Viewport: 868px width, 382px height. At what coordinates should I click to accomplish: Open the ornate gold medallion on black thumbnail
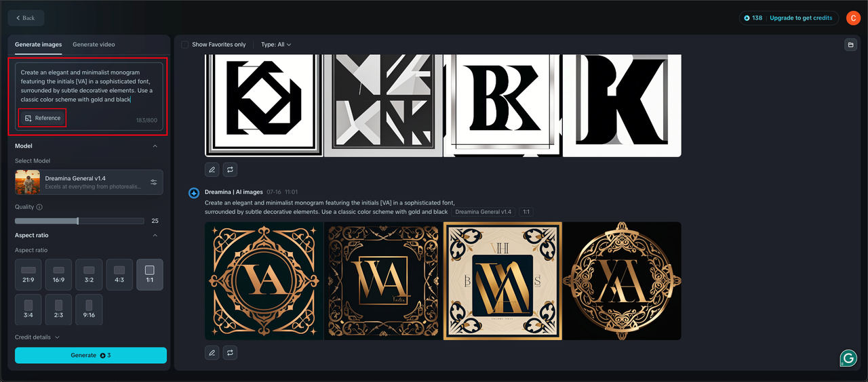coord(622,281)
